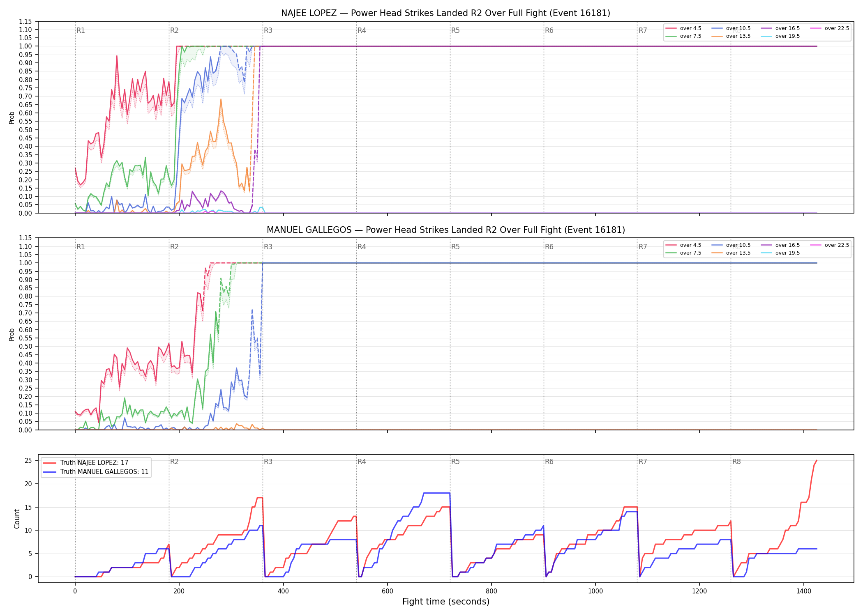Click the 'Fight time (seconds)' axis label
Screen dimensions: 863x616
(x=446, y=602)
